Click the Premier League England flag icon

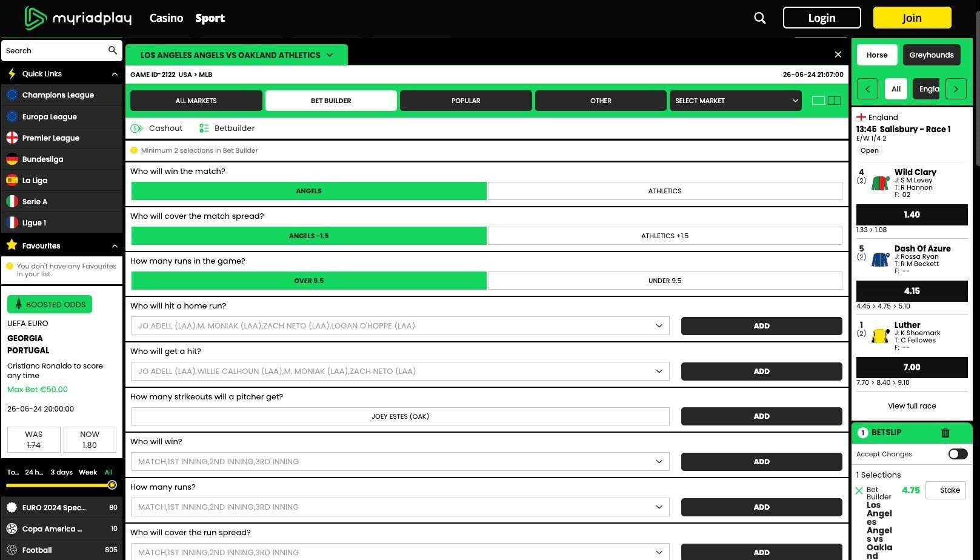(x=12, y=138)
